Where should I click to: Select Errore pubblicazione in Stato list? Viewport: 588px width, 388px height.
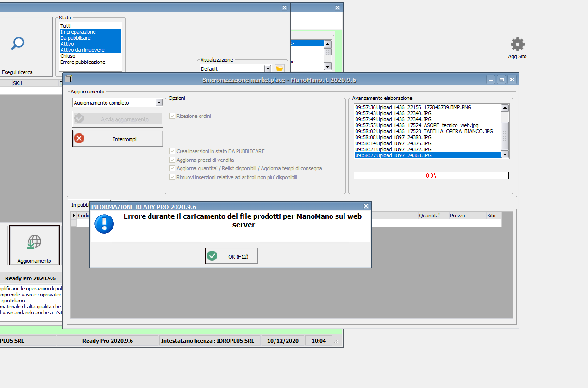91,62
